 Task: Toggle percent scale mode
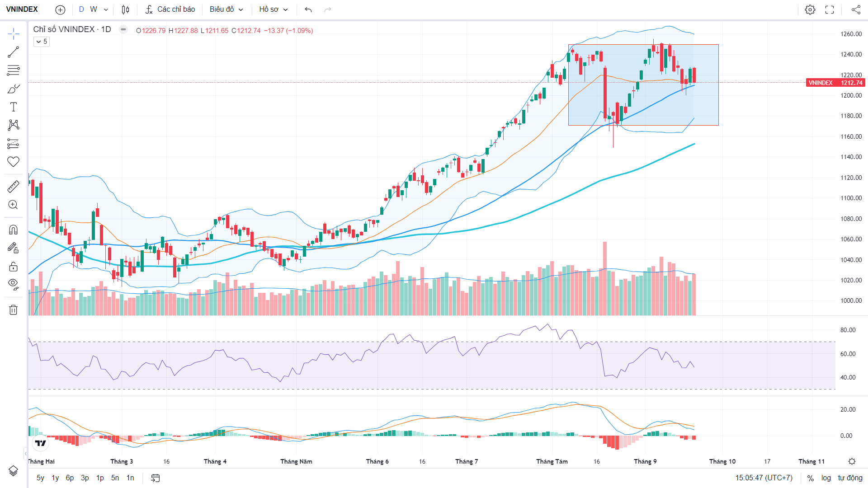pos(811,478)
